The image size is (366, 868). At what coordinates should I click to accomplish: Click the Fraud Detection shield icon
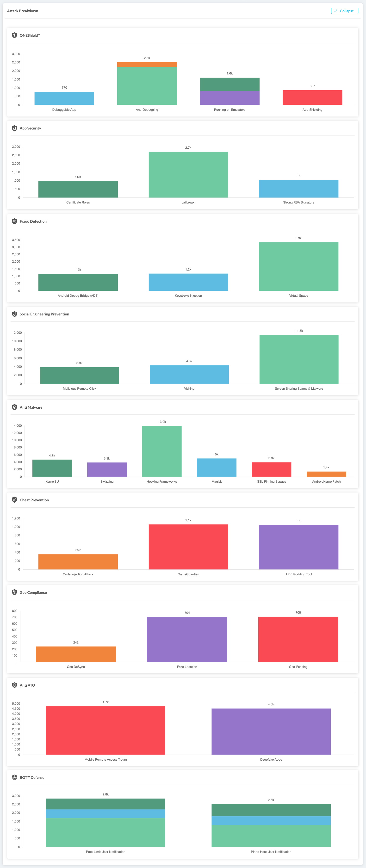coord(14,221)
